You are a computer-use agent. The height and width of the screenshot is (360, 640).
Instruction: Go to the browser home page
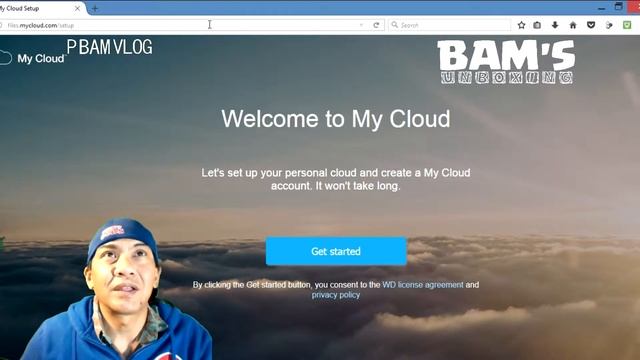point(573,25)
